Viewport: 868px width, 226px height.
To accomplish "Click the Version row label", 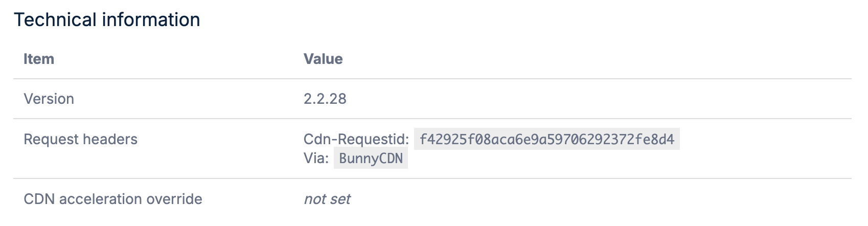I will (x=49, y=99).
